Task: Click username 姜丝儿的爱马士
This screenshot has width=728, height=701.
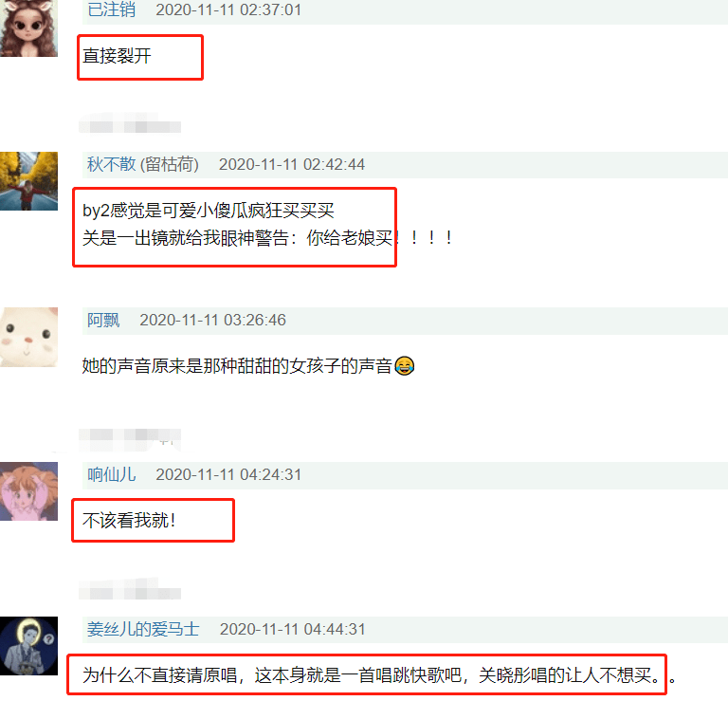Action: 143,629
